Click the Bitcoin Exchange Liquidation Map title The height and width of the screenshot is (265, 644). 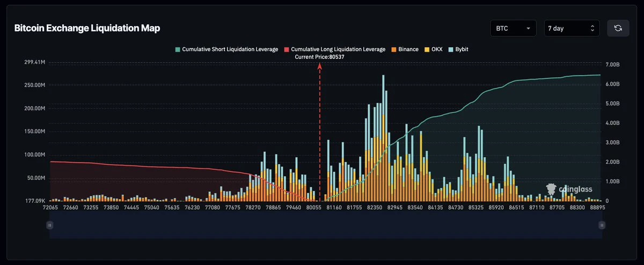pyautogui.click(x=87, y=28)
